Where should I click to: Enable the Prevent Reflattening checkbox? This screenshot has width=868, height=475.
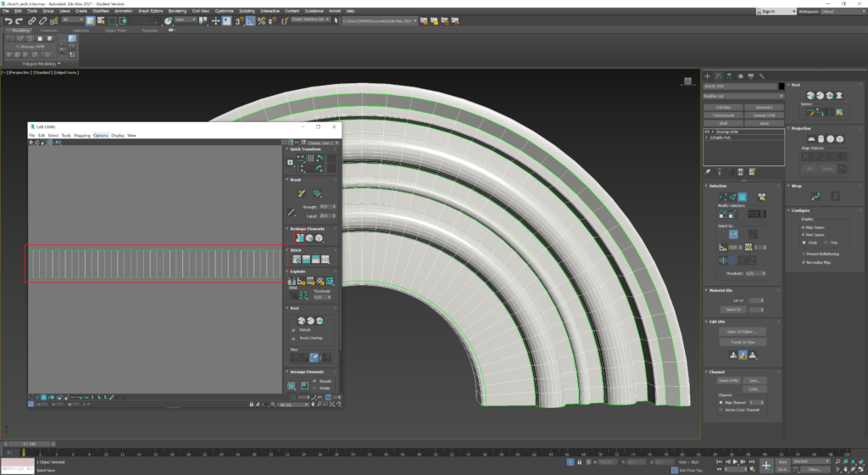pyautogui.click(x=804, y=253)
